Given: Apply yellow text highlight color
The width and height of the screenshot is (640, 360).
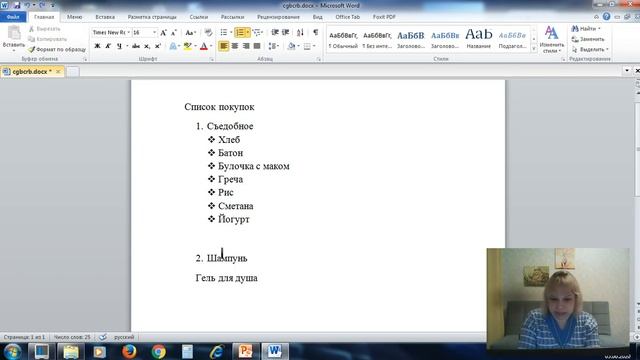Looking at the screenshot, I should [187, 46].
